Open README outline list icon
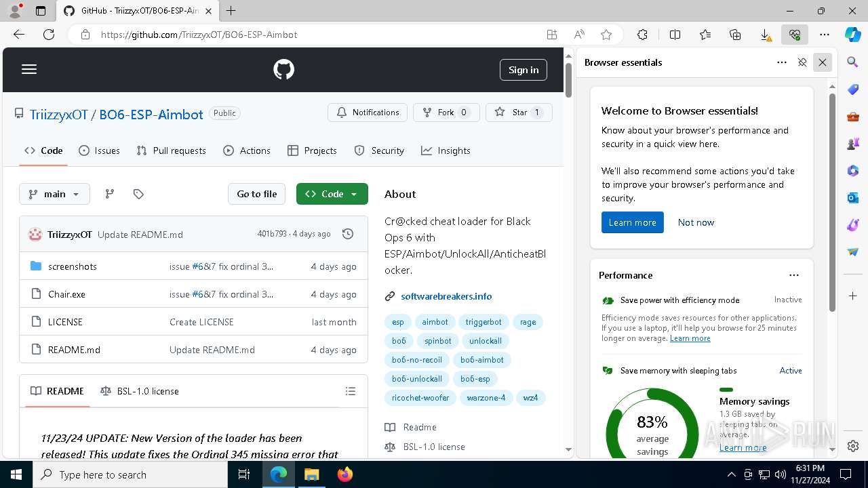 tap(350, 391)
